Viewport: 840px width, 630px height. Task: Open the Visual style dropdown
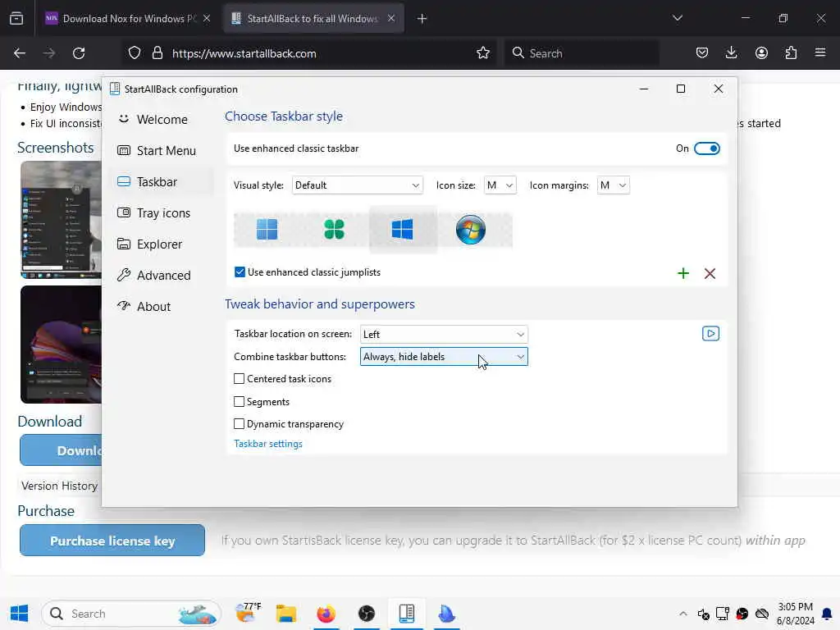(x=358, y=185)
